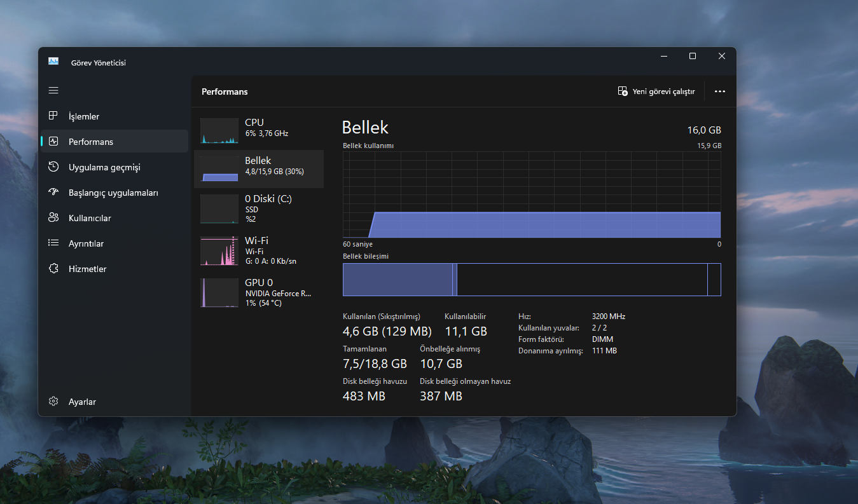The height and width of the screenshot is (504, 858).
Task: Open the three-dot more options menu
Action: tap(720, 92)
